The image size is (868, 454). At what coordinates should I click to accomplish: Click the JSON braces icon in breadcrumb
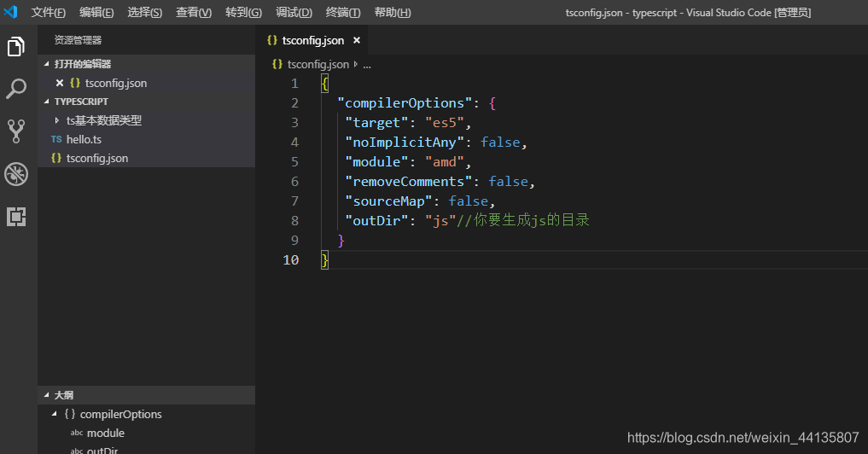coord(277,64)
